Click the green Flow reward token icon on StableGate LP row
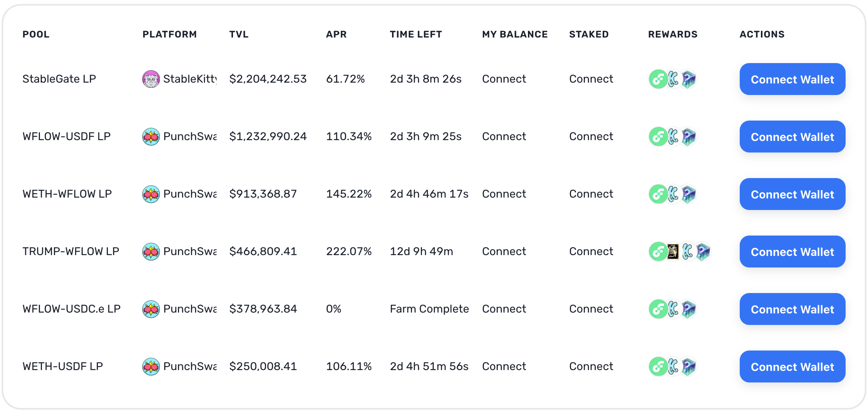868x412 pixels. pyautogui.click(x=658, y=79)
